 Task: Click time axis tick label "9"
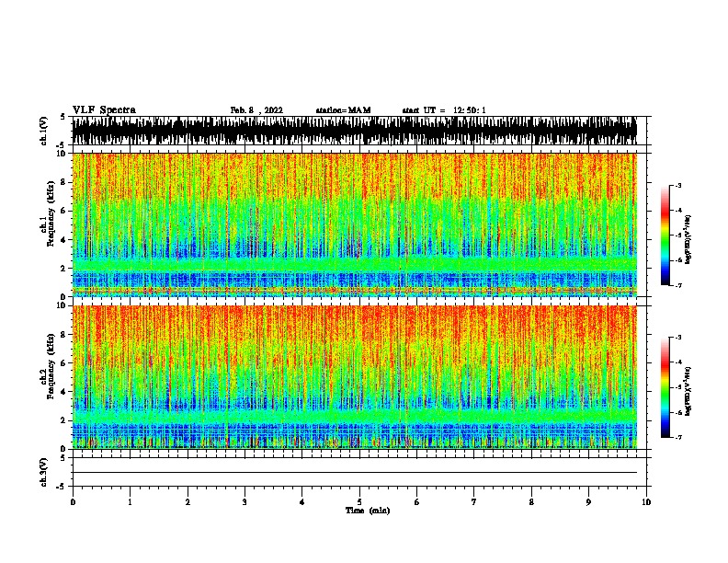(588, 502)
